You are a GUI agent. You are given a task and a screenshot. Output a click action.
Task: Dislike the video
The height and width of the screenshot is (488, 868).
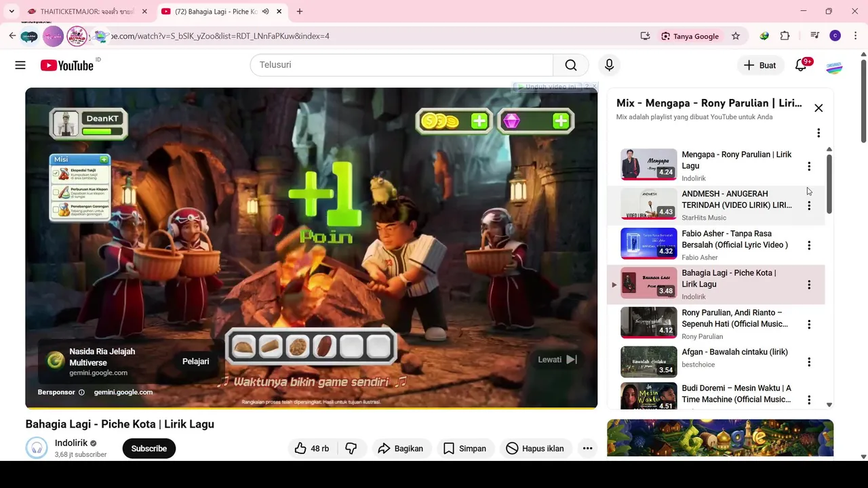pyautogui.click(x=351, y=449)
